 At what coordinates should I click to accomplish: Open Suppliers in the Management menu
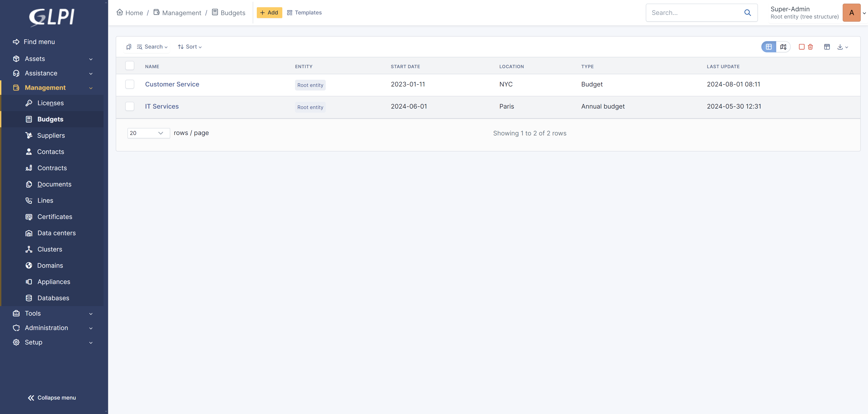point(51,135)
